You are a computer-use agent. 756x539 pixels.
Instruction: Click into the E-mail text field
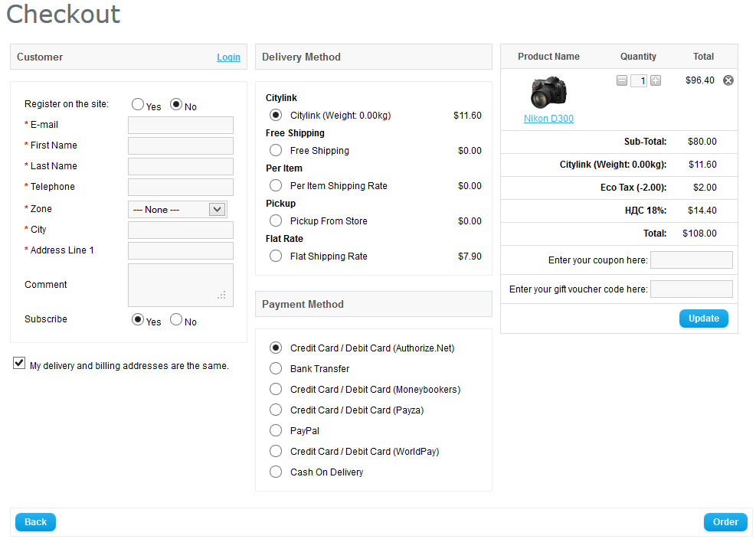tap(181, 125)
